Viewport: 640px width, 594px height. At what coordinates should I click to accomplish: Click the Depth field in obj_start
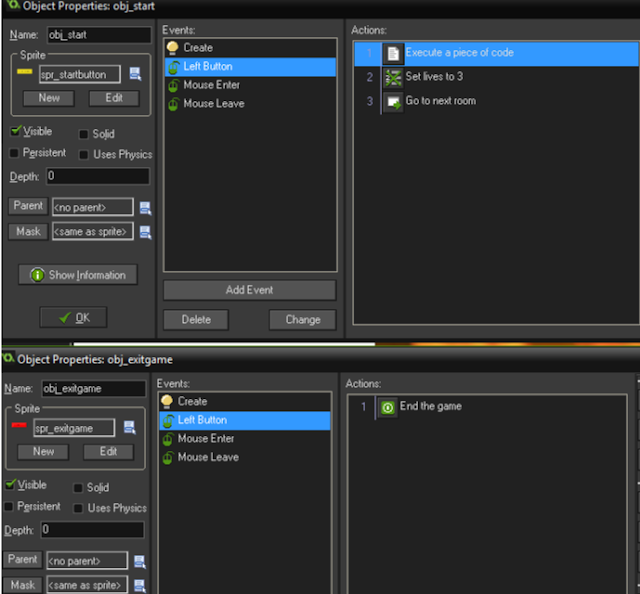point(98,176)
